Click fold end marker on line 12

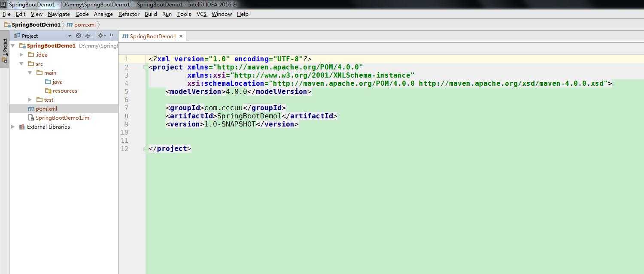point(146,149)
